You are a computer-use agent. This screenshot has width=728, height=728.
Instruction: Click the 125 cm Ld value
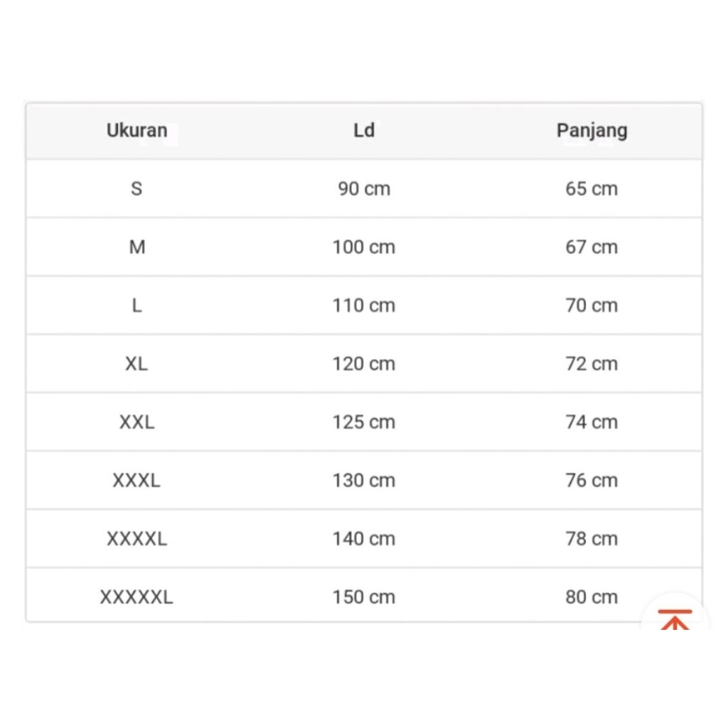pos(364,422)
